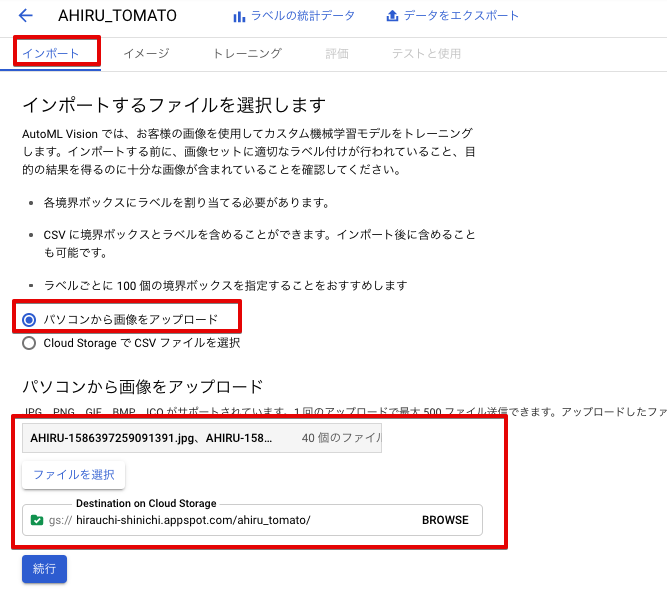667x604 pixels.
Task: Open the トレーニング tab
Action: click(247, 54)
